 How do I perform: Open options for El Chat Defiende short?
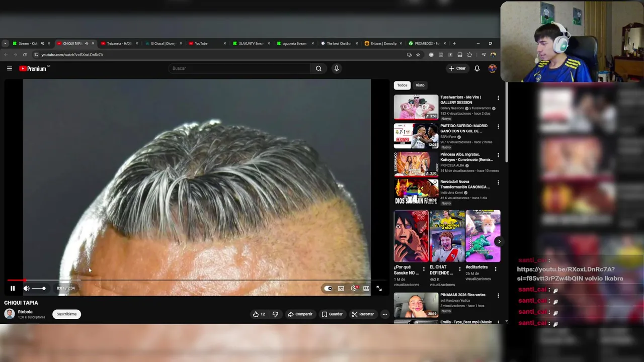(x=459, y=269)
